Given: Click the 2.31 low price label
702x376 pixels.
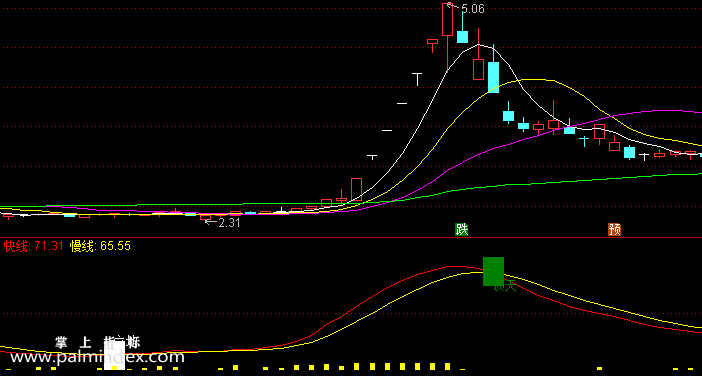Looking at the screenshot, I should (x=229, y=222).
